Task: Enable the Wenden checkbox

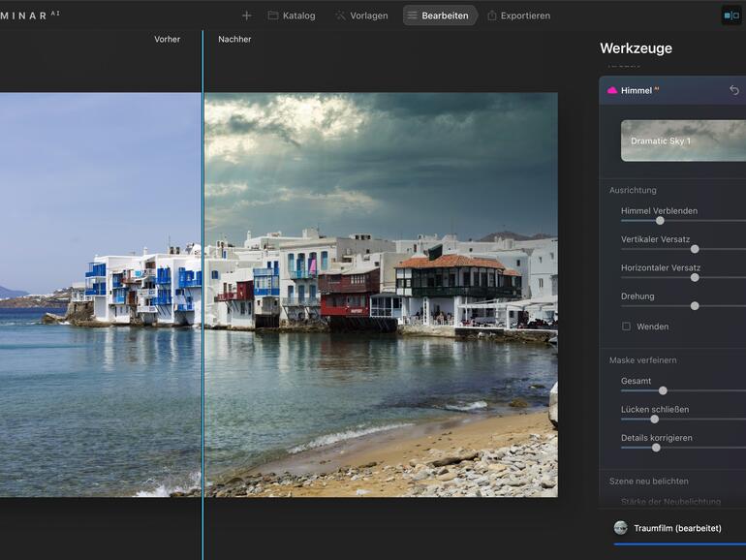Action: (x=626, y=327)
